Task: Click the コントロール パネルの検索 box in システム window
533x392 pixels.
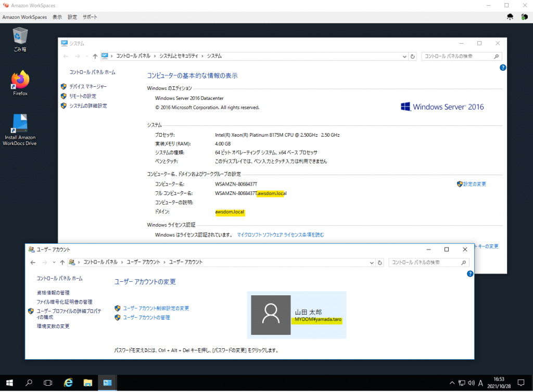Action: (457, 56)
